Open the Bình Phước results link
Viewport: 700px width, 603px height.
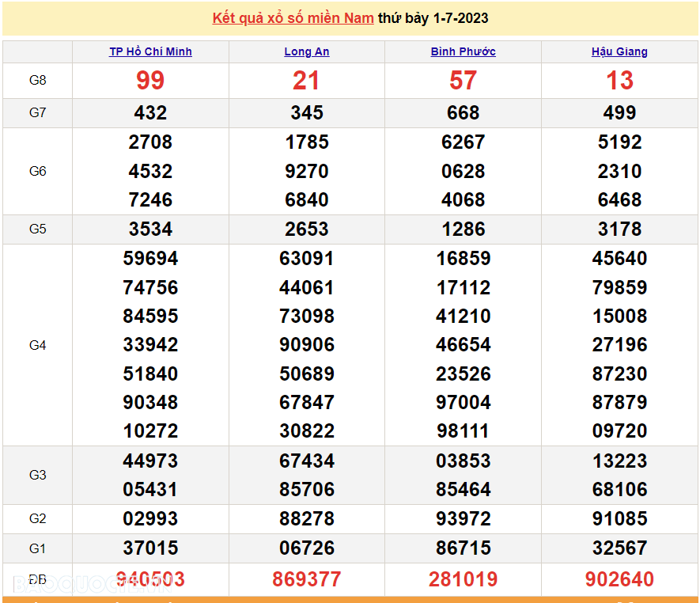(463, 51)
